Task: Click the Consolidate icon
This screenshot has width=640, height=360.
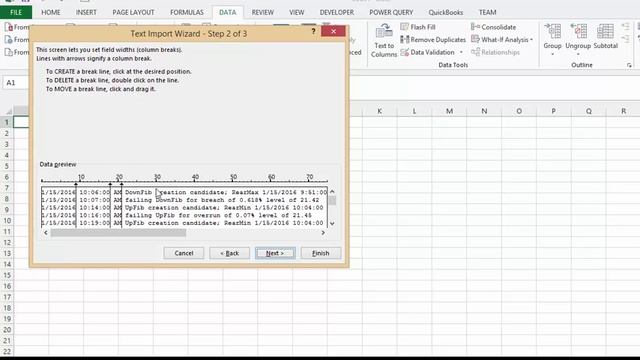Action: (x=475, y=27)
